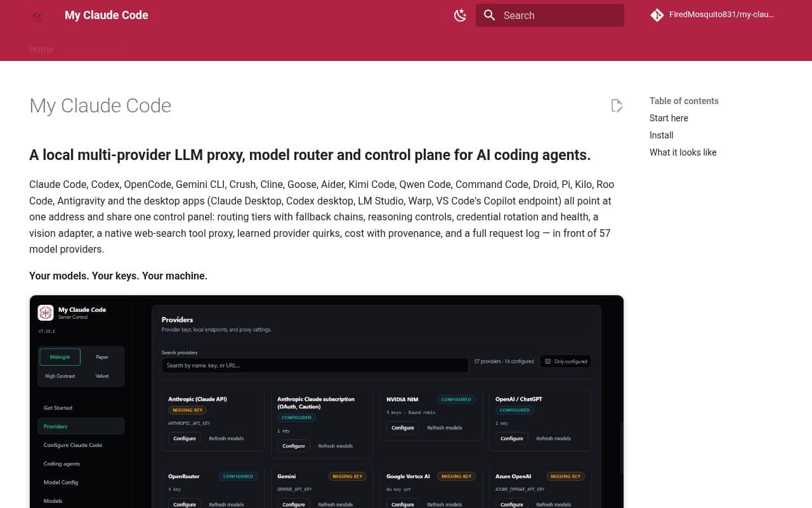Click Configure for Anthropic (Claude API)
Screen dimensions: 812x508
click(185, 438)
